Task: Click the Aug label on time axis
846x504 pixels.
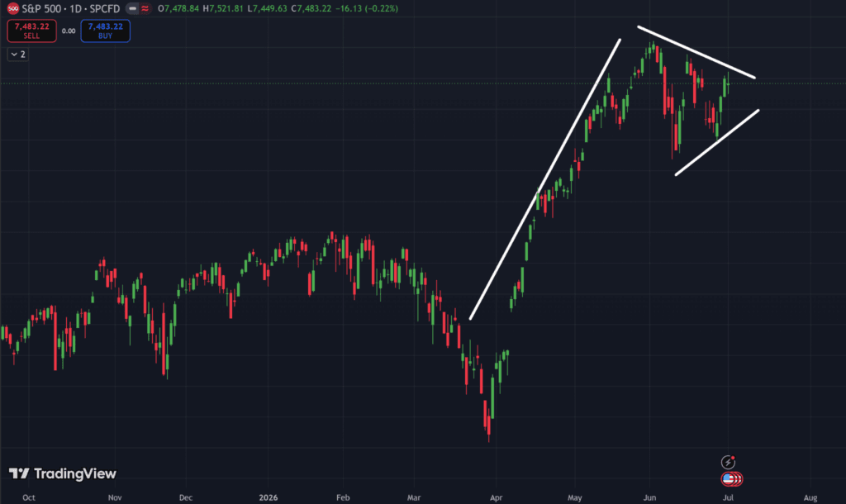Action: 810,497
